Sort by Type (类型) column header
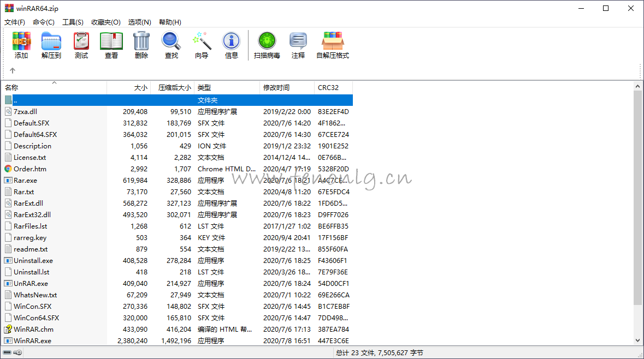The height and width of the screenshot is (359, 644). pyautogui.click(x=227, y=87)
